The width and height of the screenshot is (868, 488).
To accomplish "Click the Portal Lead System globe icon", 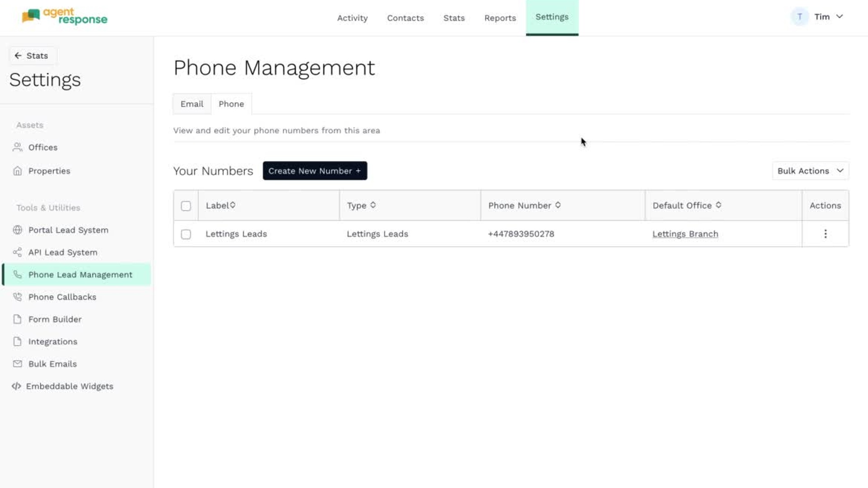I will (x=17, y=230).
